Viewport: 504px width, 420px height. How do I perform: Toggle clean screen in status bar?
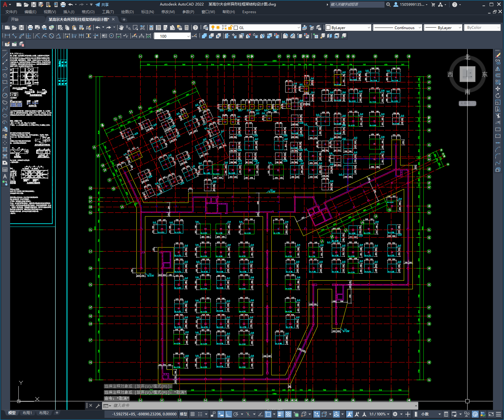point(491,414)
